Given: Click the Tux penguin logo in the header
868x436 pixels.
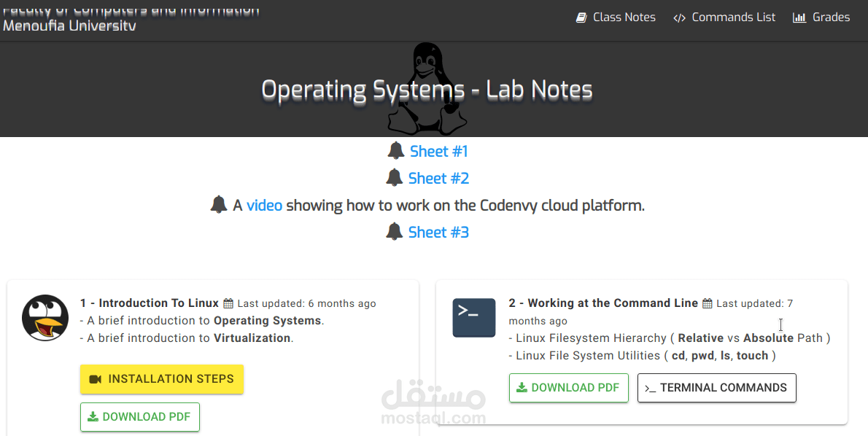Looking at the screenshot, I should [427, 88].
